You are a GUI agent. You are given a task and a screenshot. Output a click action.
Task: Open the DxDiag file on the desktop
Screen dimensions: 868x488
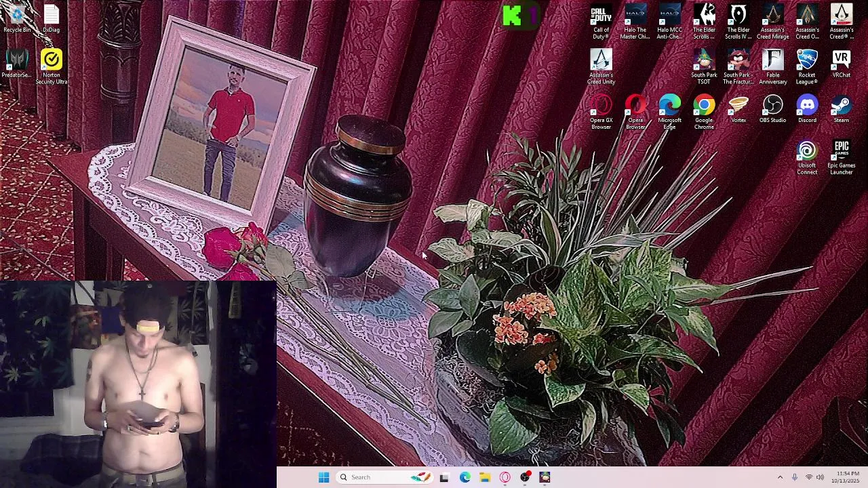pyautogui.click(x=52, y=19)
